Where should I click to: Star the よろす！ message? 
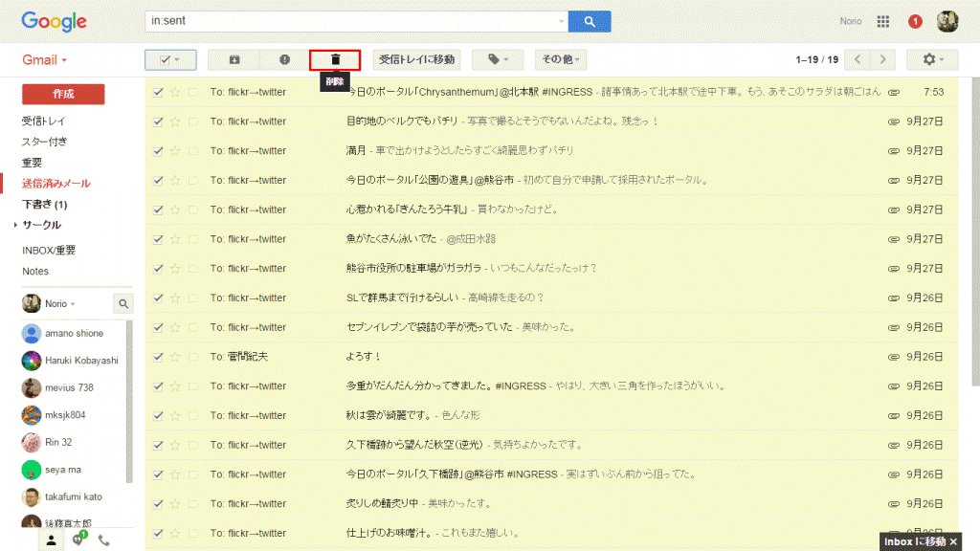[175, 357]
